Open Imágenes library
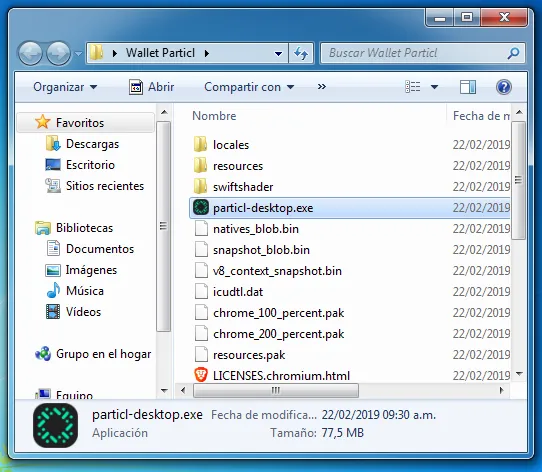The height and width of the screenshot is (472, 542). [91, 270]
